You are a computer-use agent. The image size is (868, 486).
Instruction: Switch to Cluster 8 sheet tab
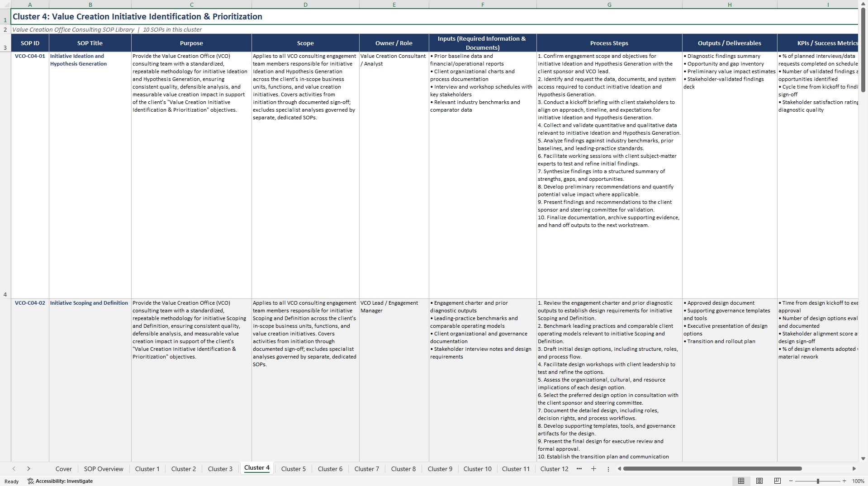(403, 469)
